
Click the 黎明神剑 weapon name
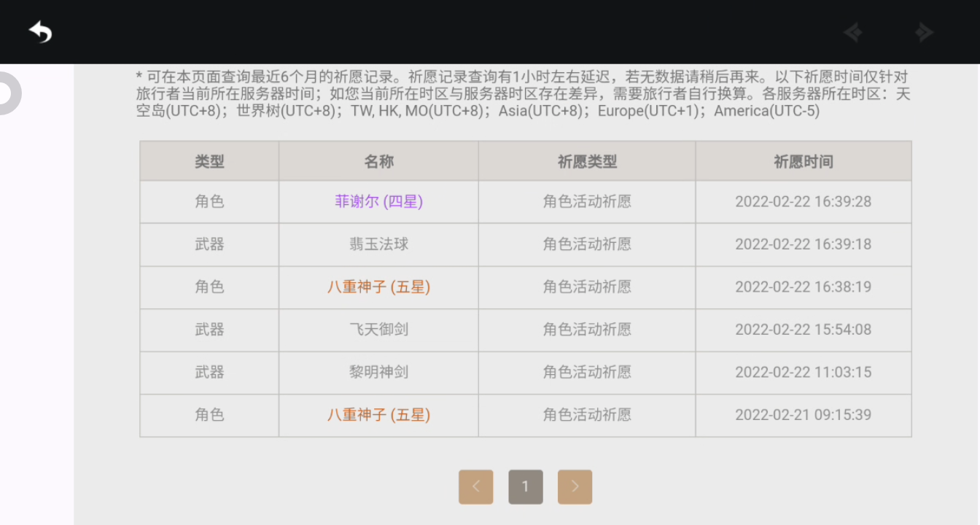point(378,372)
